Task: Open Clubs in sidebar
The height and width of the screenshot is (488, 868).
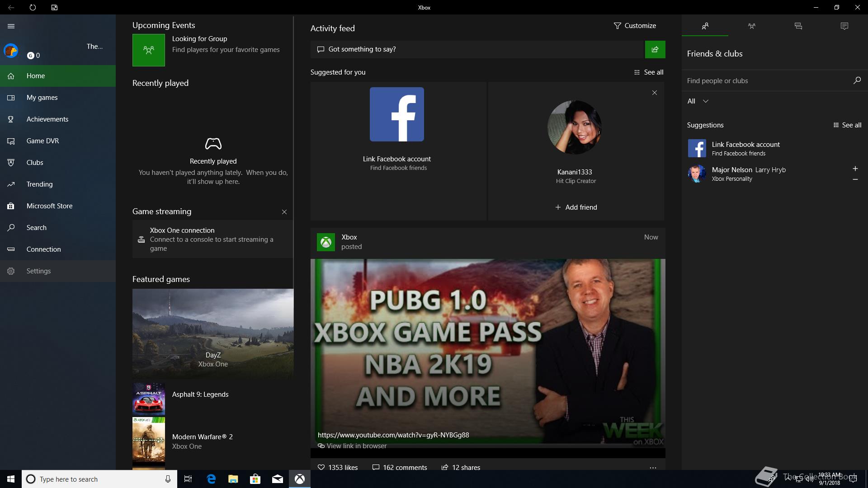Action: (58, 163)
